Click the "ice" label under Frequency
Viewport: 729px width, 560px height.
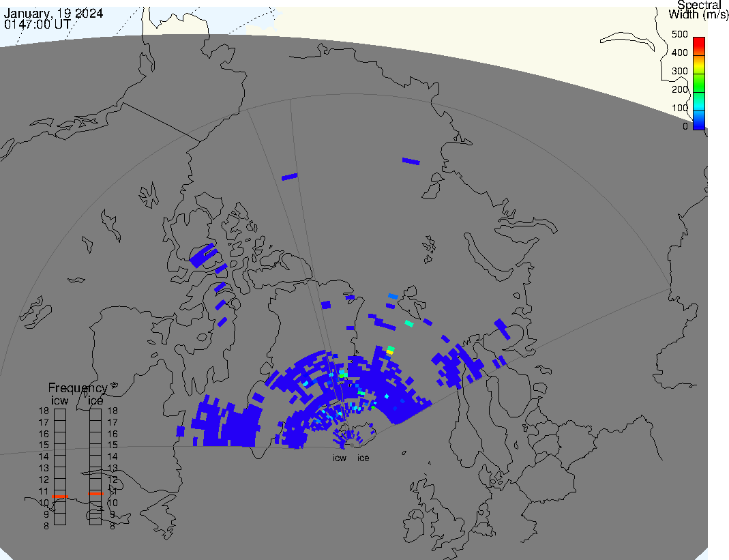click(x=95, y=401)
